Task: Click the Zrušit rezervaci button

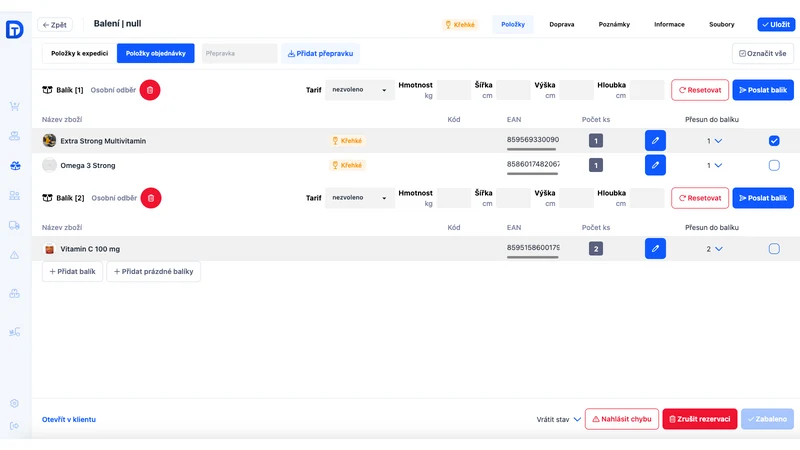Action: [699, 419]
